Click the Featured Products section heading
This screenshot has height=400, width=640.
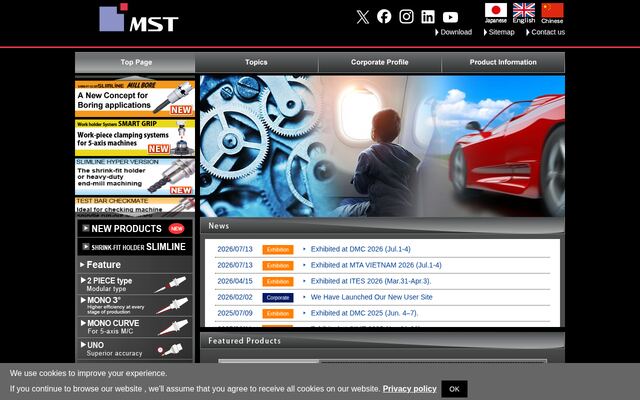[244, 341]
